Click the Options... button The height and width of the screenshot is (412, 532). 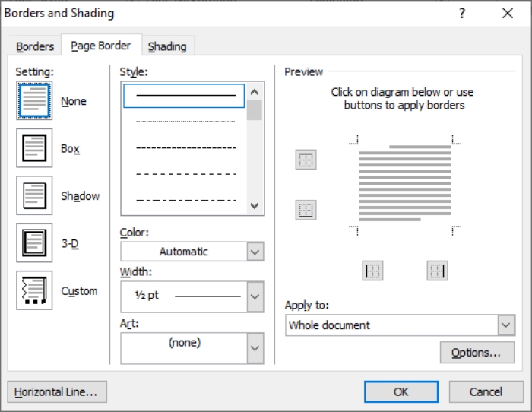click(x=476, y=353)
